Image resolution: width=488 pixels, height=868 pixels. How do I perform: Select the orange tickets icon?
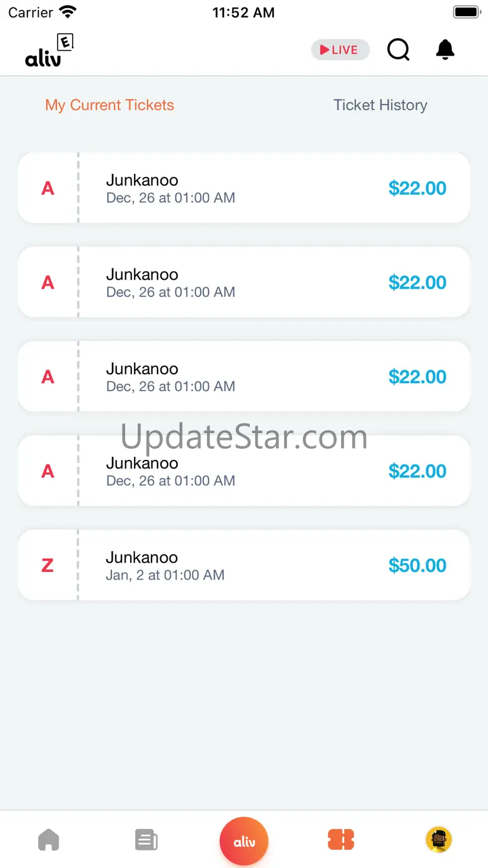pos(341,840)
